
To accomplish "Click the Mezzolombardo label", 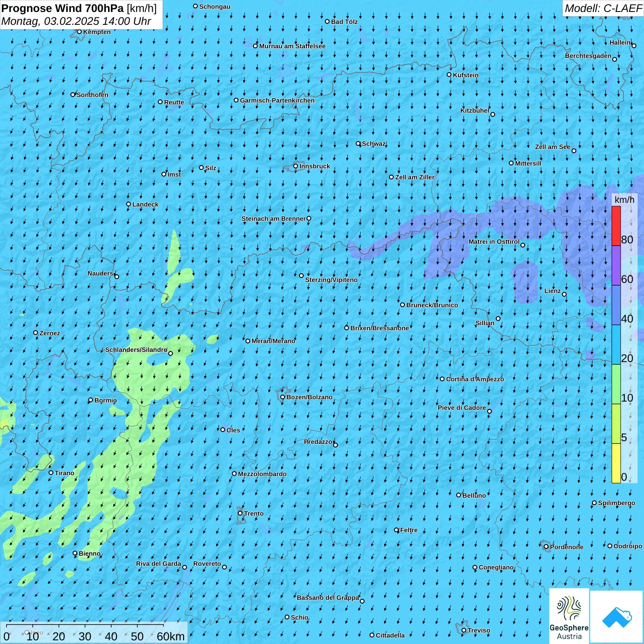I will (262, 474).
